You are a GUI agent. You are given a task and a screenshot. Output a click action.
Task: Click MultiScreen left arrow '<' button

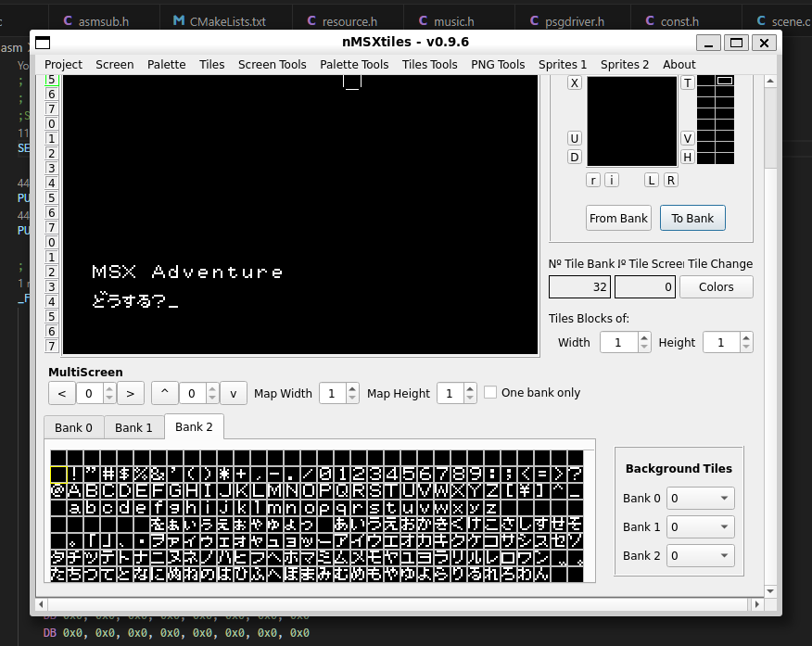click(62, 393)
